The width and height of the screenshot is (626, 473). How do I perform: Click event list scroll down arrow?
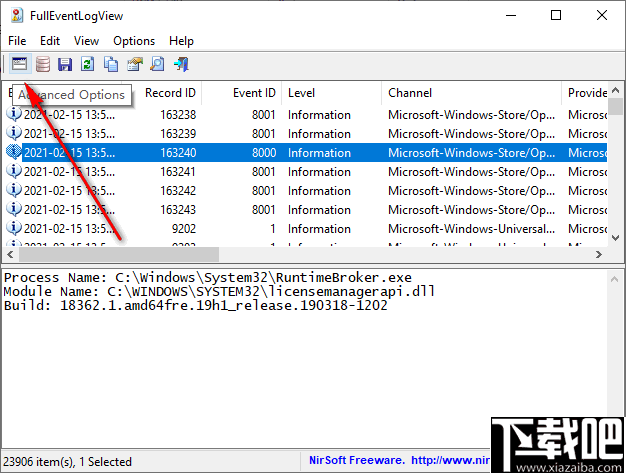615,238
